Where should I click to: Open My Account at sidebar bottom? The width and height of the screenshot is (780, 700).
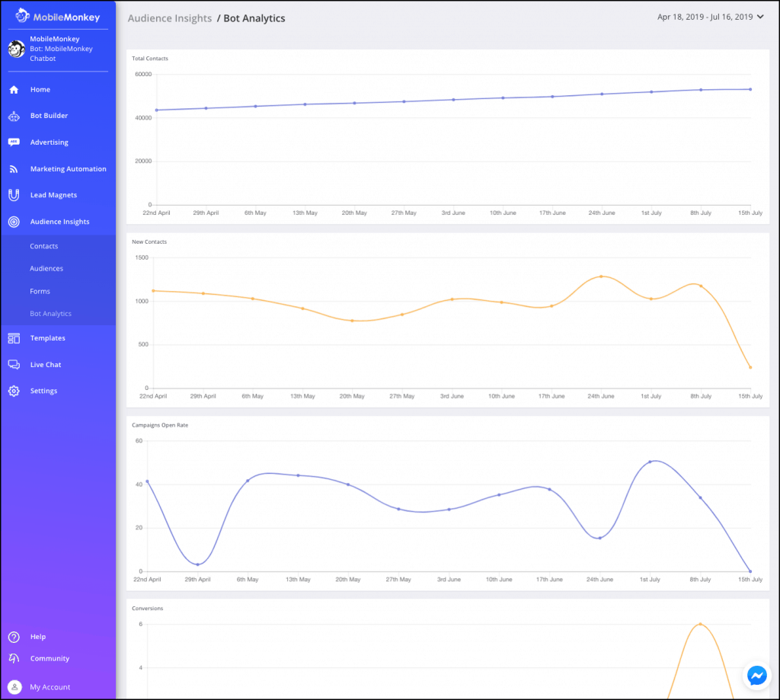pyautogui.click(x=50, y=687)
